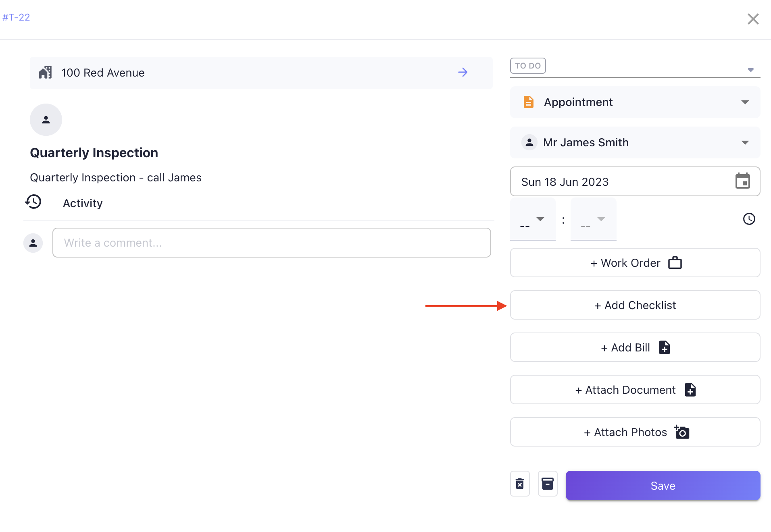The width and height of the screenshot is (771, 532).
Task: Click the activity history icon
Action: pyautogui.click(x=34, y=202)
